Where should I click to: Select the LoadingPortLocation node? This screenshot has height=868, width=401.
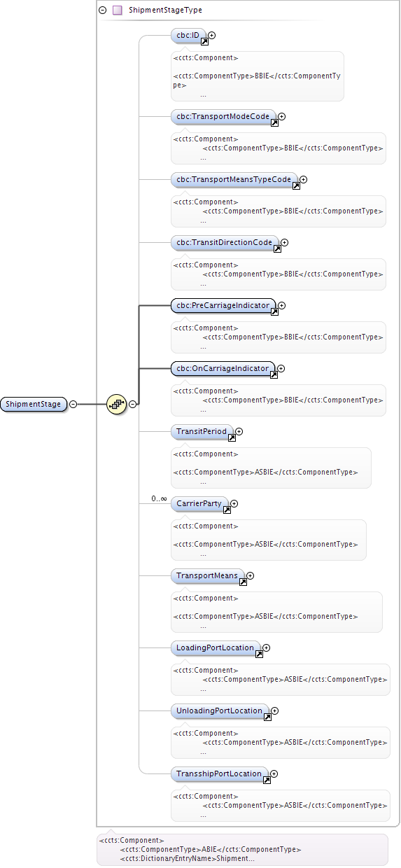pyautogui.click(x=216, y=648)
